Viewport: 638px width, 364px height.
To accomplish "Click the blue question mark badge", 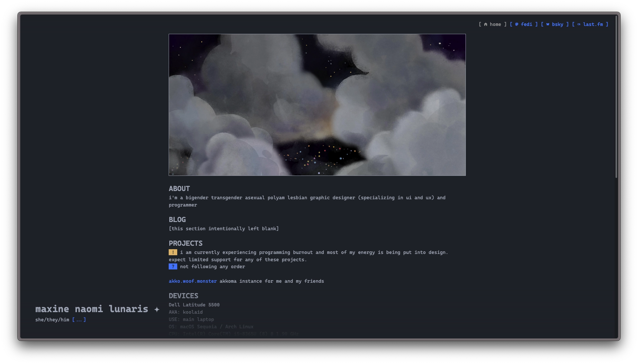I will pos(173,267).
